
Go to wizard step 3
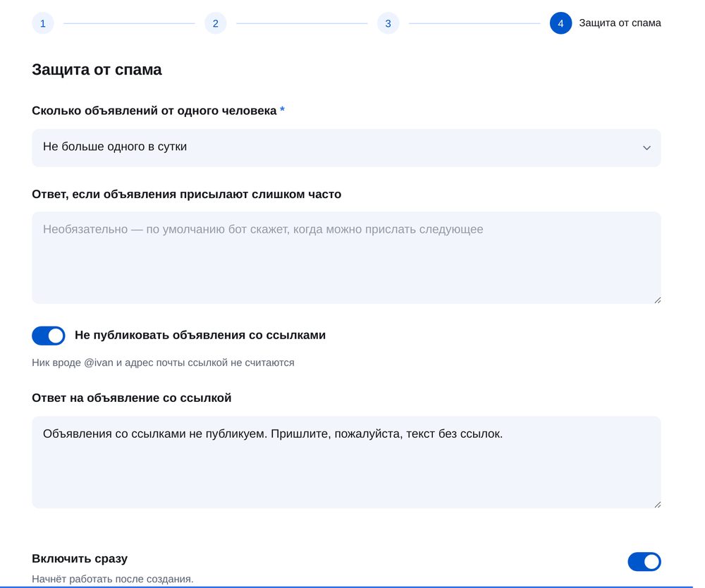coord(388,23)
